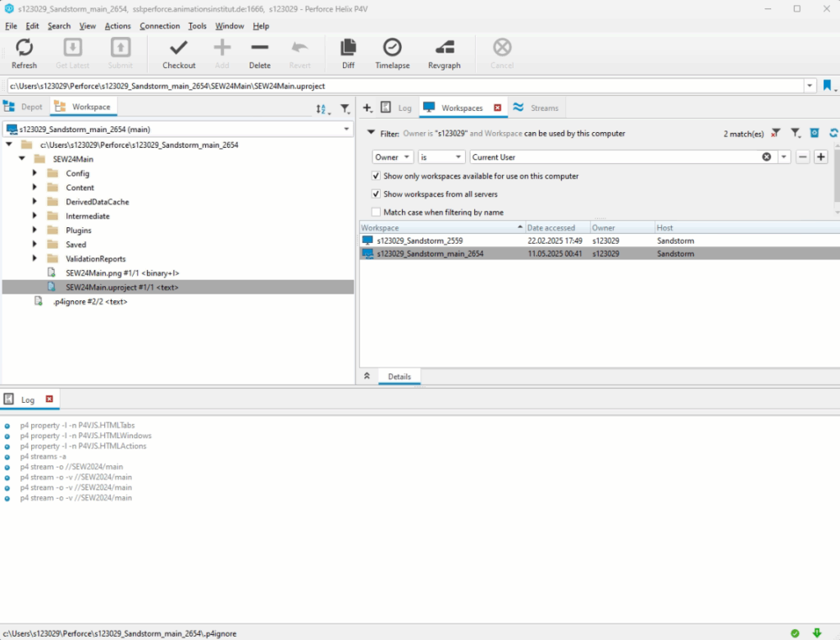Toggle 'Show workspaces from all servers' checkbox
840x640 pixels.
[376, 194]
